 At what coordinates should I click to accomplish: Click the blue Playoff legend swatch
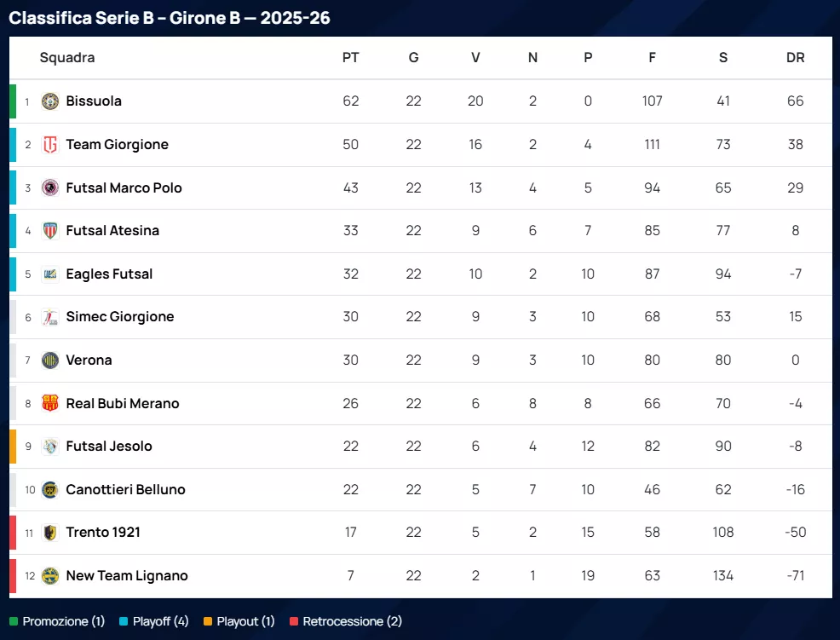click(124, 622)
